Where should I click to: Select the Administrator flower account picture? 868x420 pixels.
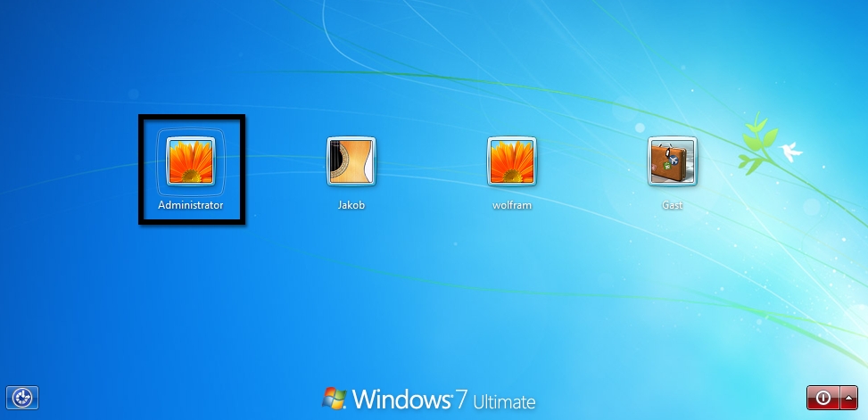point(189,161)
